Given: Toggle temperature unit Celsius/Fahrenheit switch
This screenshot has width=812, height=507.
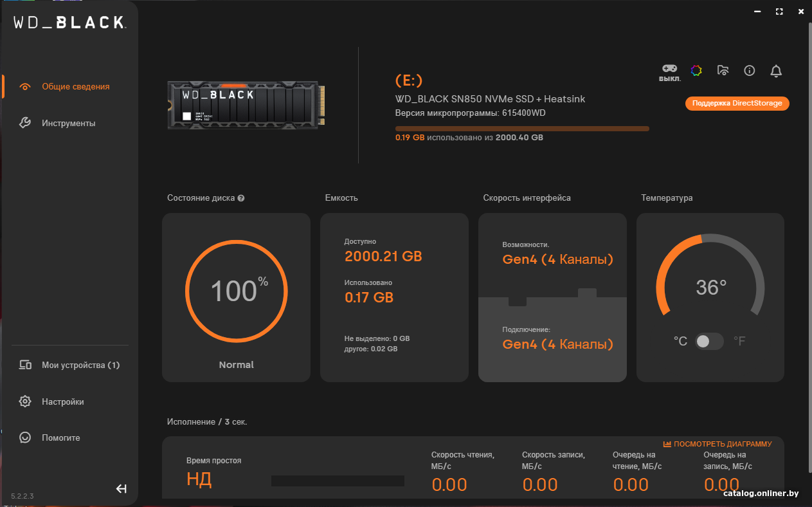Looking at the screenshot, I should click(710, 341).
